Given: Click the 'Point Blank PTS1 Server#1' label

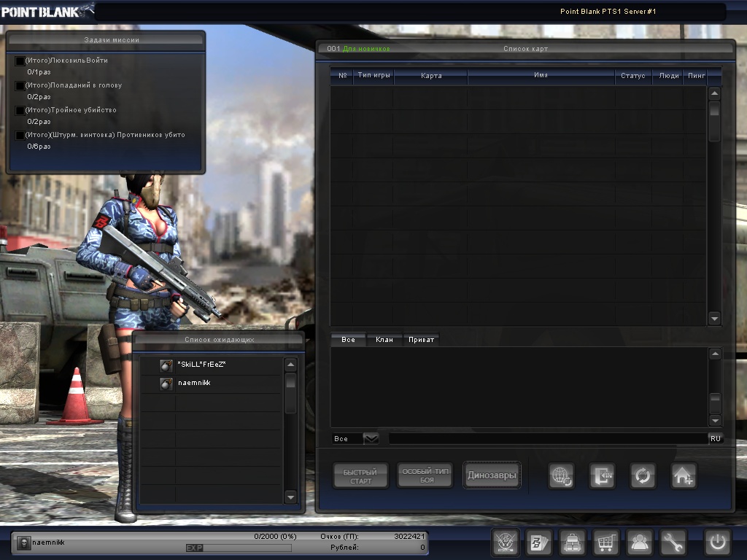Looking at the screenshot, I should [608, 12].
